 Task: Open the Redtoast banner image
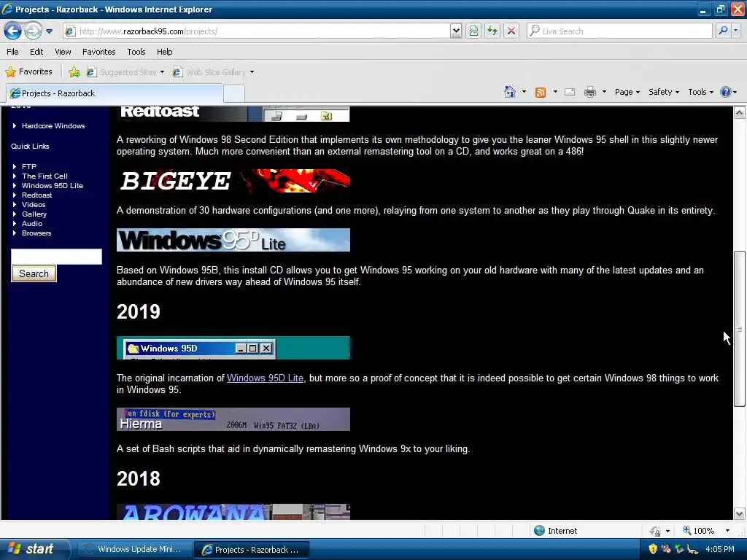point(233,114)
